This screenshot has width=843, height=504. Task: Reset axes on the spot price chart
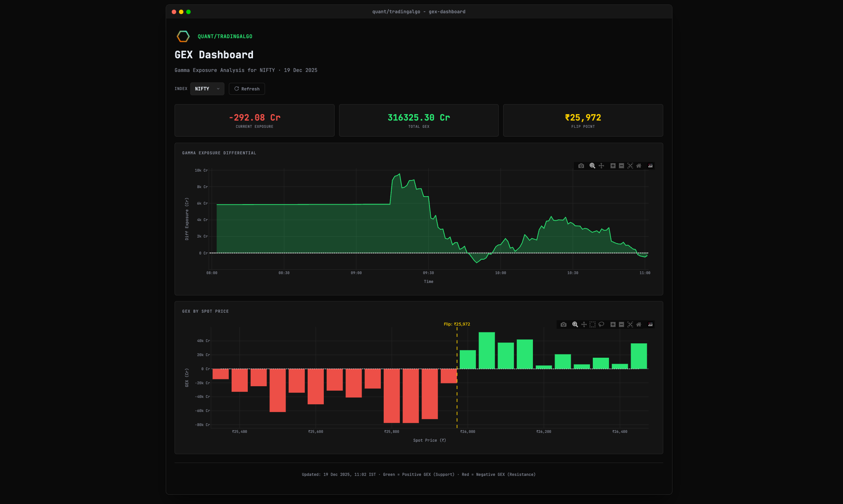[639, 324]
